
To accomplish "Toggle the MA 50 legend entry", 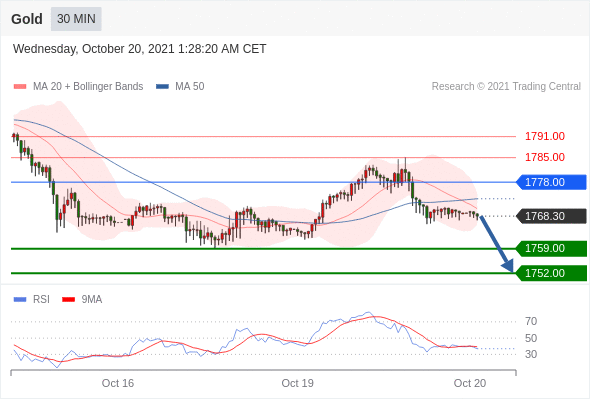I will [180, 87].
